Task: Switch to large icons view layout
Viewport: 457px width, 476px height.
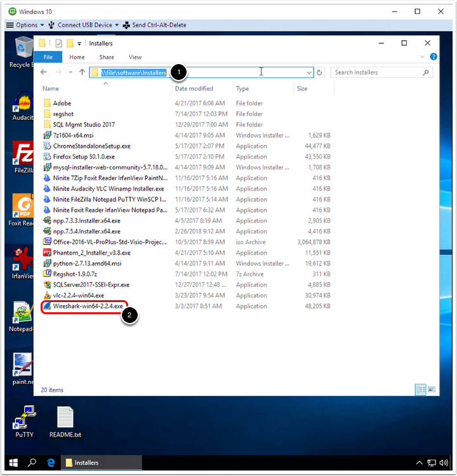Action: click(x=432, y=390)
